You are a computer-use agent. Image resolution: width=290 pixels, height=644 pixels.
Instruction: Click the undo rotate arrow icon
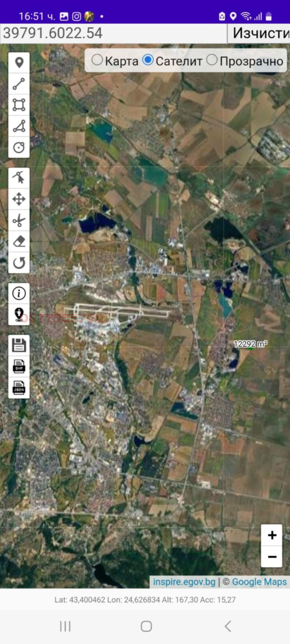click(19, 263)
